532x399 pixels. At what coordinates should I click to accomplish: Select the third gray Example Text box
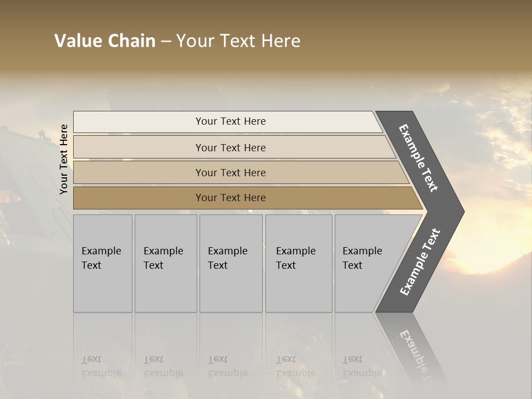tap(231, 263)
